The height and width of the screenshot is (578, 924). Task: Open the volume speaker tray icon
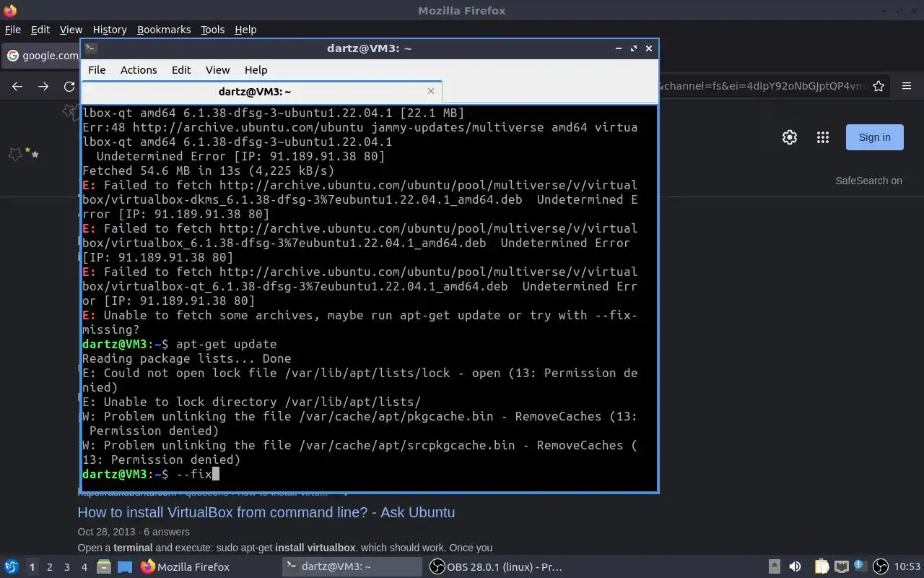click(795, 567)
